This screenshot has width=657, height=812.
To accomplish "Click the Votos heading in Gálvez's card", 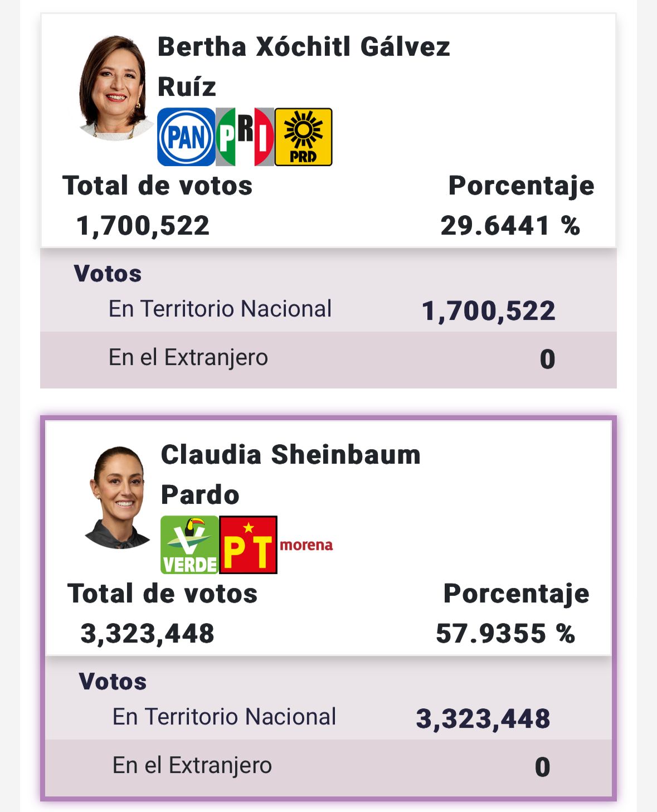I will pyautogui.click(x=108, y=274).
